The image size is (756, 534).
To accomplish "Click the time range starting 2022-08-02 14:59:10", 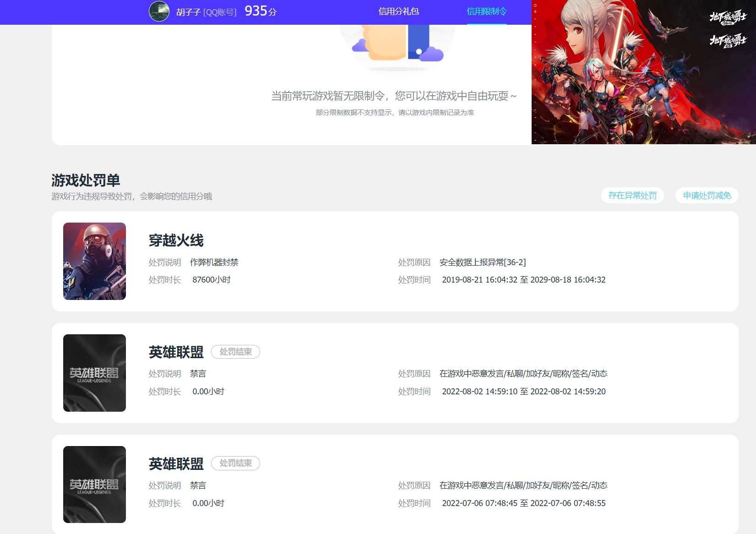I will [x=524, y=392].
